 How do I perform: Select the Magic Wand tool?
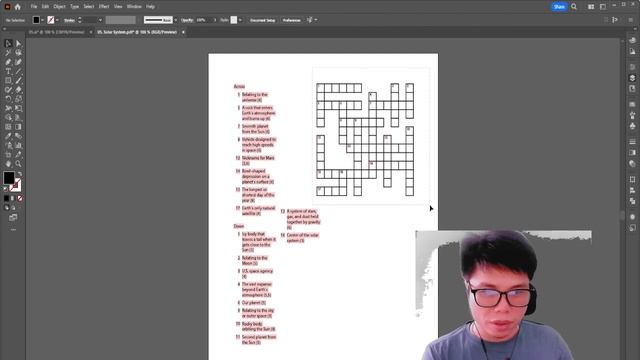coord(8,53)
